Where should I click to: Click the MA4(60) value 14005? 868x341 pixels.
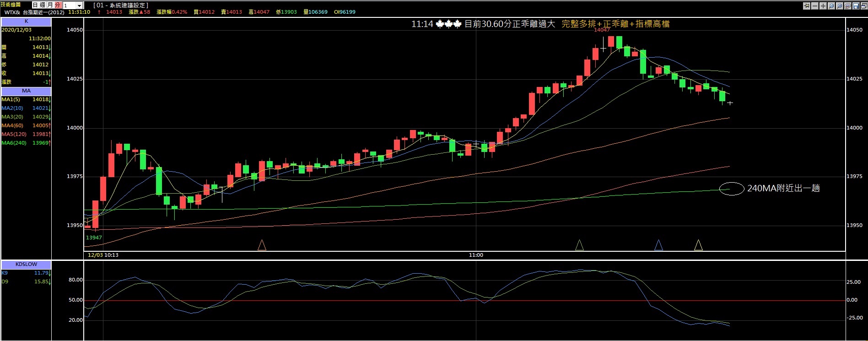pyautogui.click(x=40, y=125)
